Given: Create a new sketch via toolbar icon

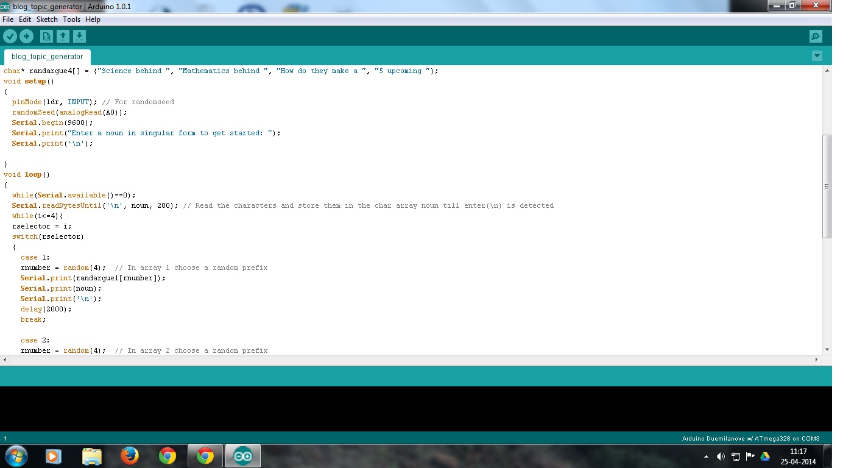Looking at the screenshot, I should click(x=46, y=36).
